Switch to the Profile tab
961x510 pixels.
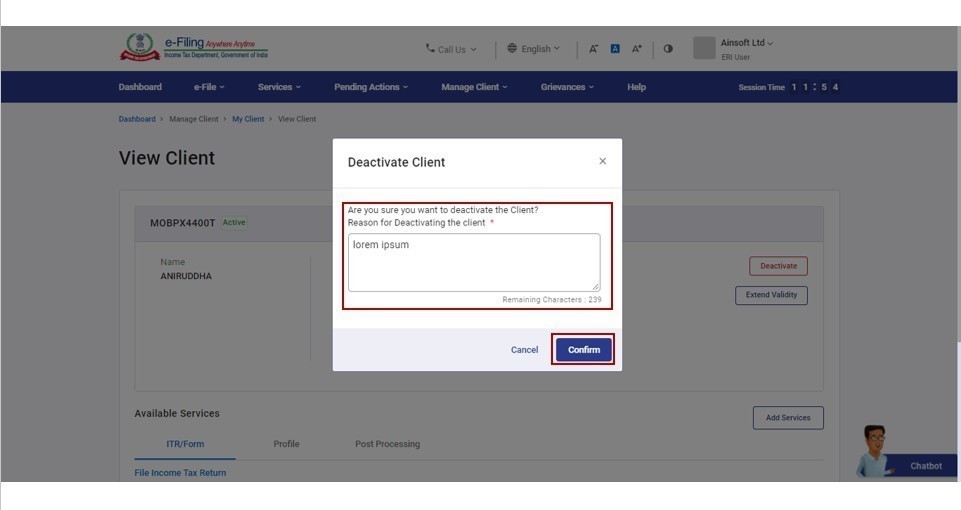pyautogui.click(x=286, y=444)
